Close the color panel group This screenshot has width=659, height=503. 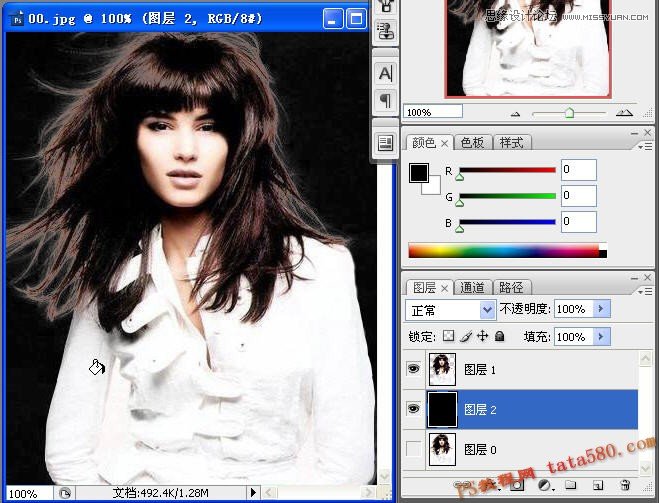[x=648, y=133]
